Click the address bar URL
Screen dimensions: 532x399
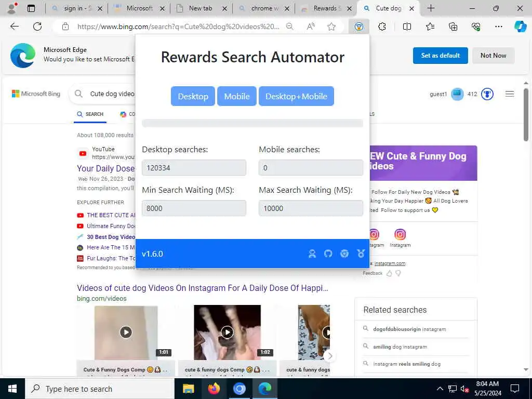tap(178, 26)
